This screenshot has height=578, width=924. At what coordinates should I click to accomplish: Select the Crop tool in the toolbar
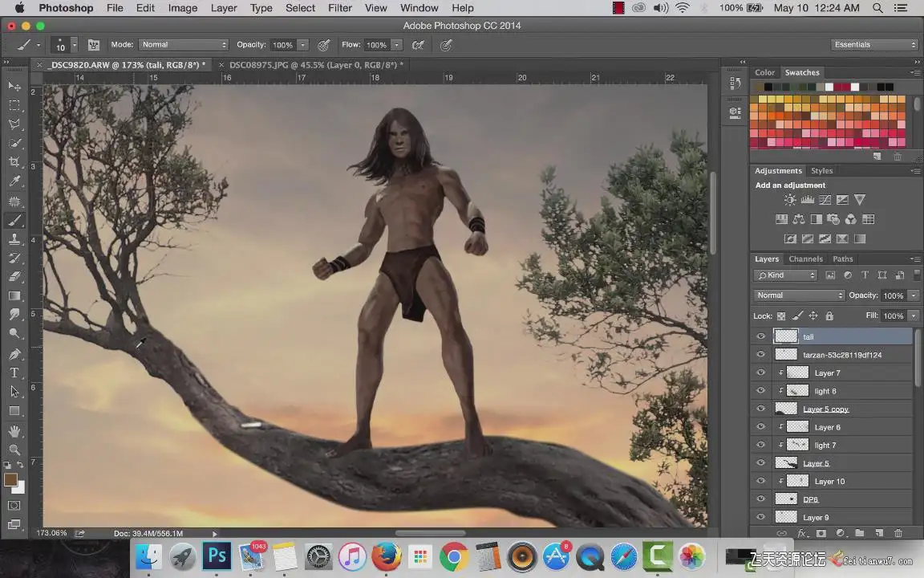coord(14,163)
